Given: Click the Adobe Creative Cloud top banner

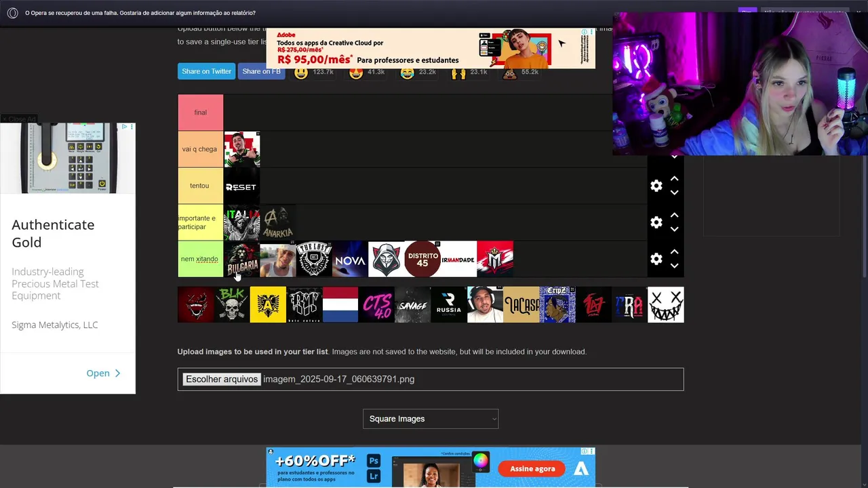Looking at the screenshot, I should 431,48.
